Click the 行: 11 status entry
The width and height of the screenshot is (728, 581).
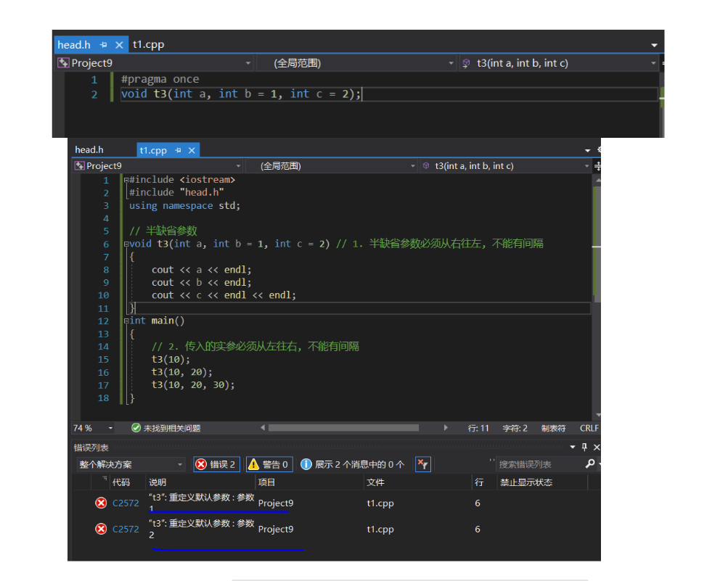(x=478, y=429)
